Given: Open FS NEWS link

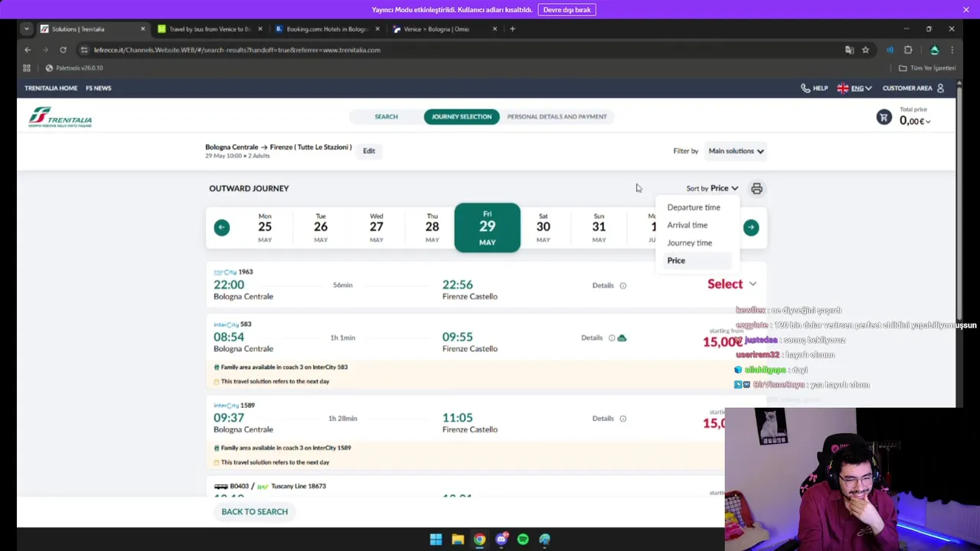Looking at the screenshot, I should [99, 88].
